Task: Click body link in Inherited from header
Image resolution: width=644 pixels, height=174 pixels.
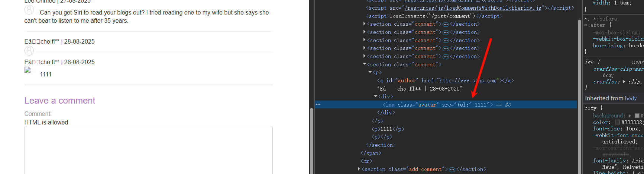Action: [x=631, y=98]
